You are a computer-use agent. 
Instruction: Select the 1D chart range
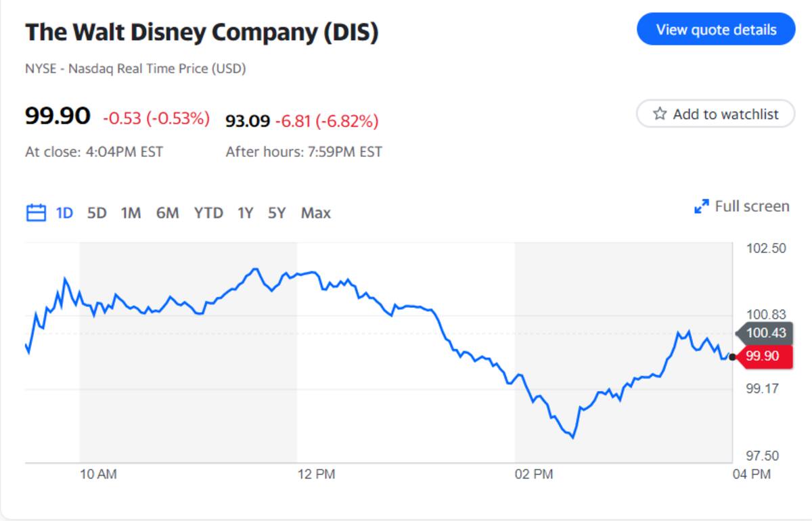[64, 213]
